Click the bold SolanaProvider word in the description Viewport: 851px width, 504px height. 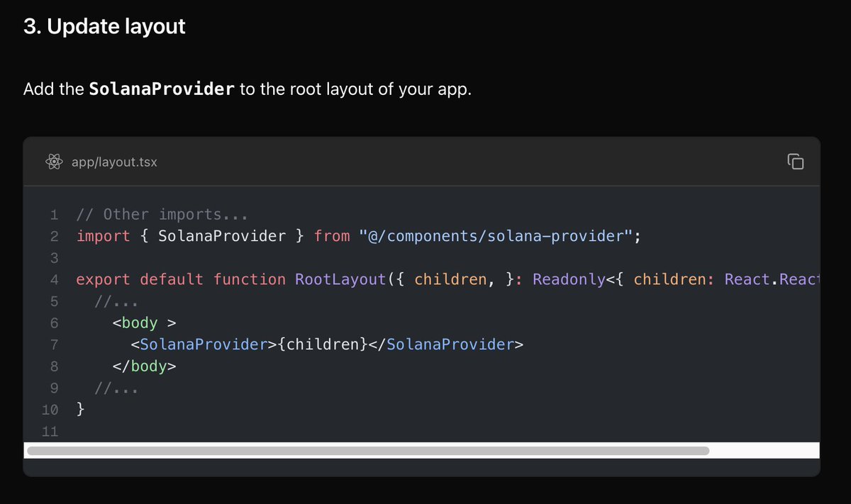pyautogui.click(x=162, y=90)
